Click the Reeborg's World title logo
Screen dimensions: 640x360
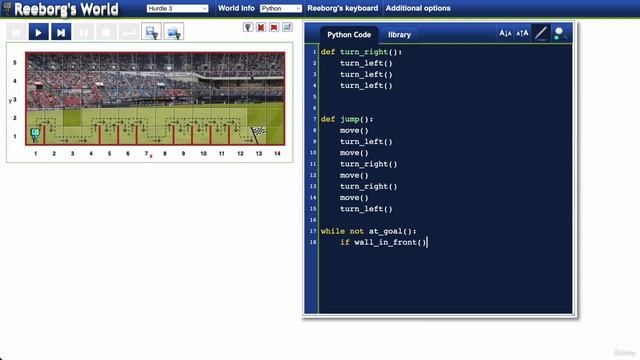coord(66,9)
